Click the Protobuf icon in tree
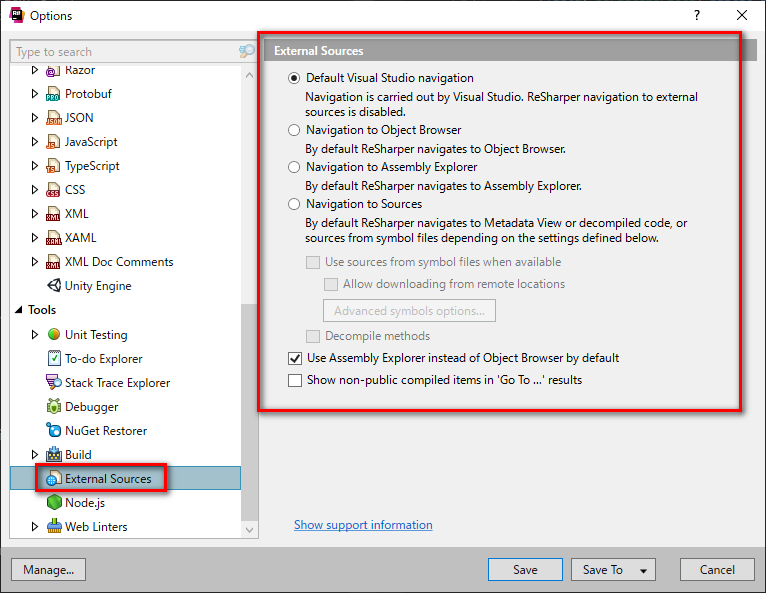The image size is (766, 593). tap(53, 93)
